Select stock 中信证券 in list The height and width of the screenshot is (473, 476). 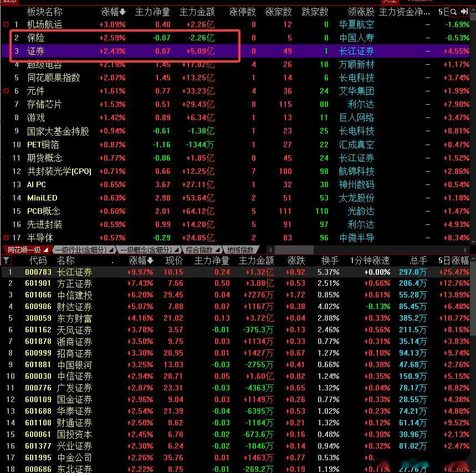pos(236,376)
